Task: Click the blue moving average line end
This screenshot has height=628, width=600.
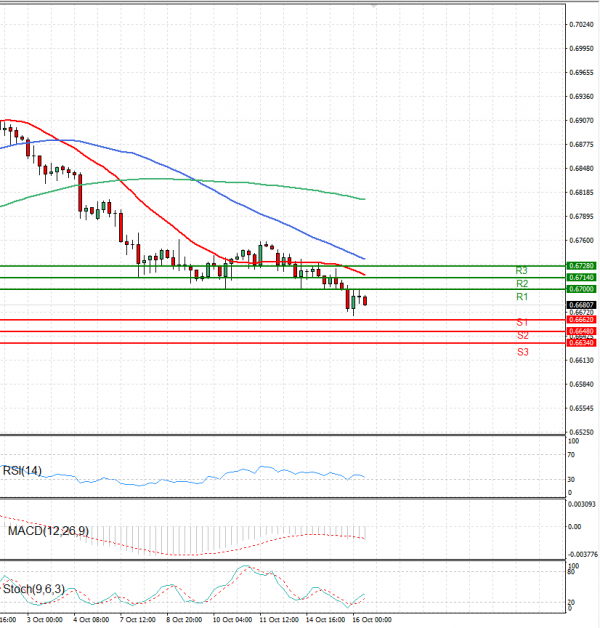Action: (364, 259)
